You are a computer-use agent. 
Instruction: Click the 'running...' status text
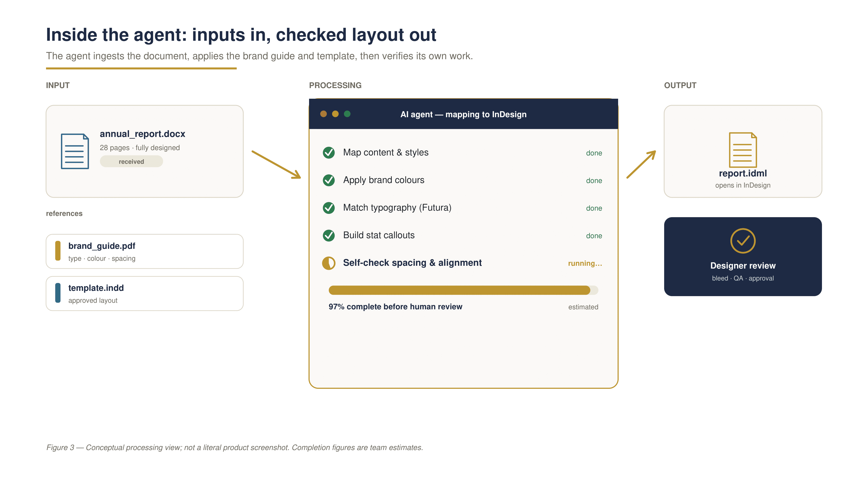coord(585,263)
